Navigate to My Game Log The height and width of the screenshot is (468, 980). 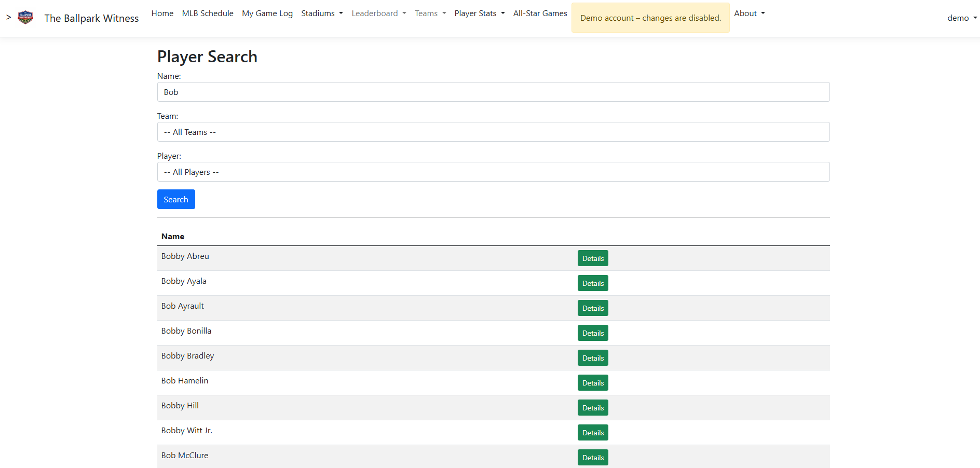pos(267,13)
